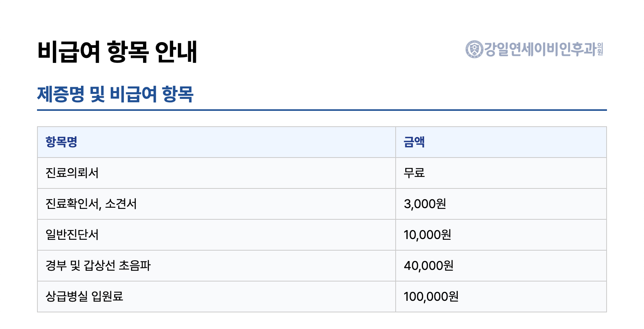Click the 상급병실 입원료 item cell
This screenshot has width=644, height=329.
coord(84,297)
